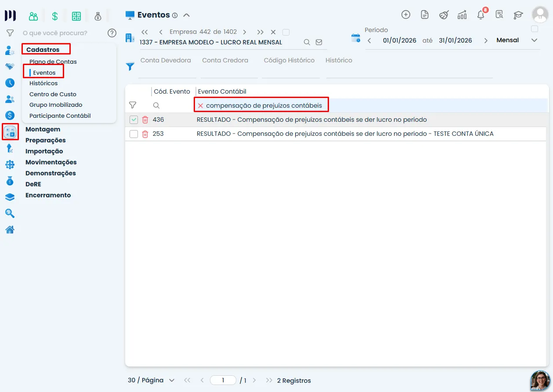Select Participante Contábil menu item
This screenshot has width=553, height=392.
(x=60, y=116)
